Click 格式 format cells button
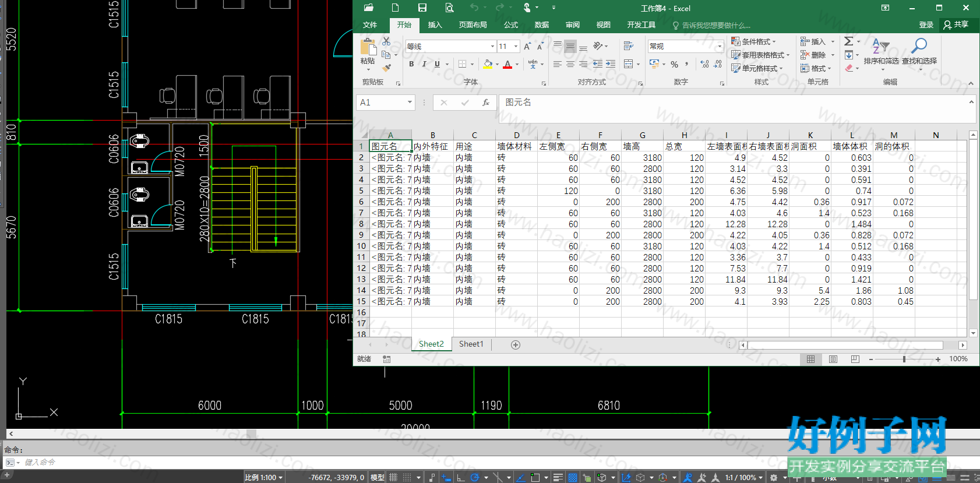 [x=816, y=68]
